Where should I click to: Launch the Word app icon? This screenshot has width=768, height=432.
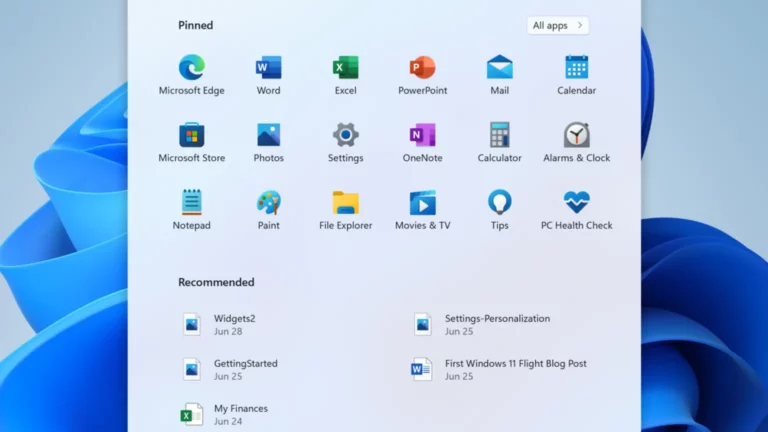[268, 74]
